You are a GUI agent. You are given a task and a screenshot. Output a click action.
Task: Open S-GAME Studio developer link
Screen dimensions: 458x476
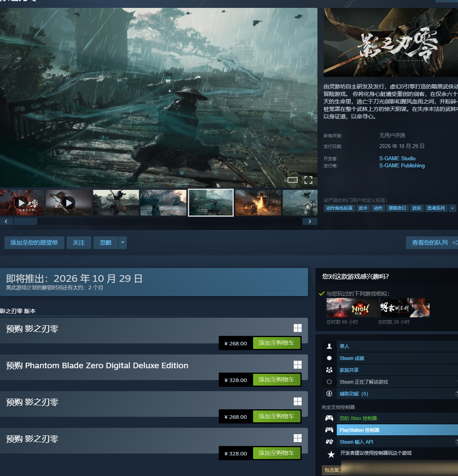(x=397, y=158)
